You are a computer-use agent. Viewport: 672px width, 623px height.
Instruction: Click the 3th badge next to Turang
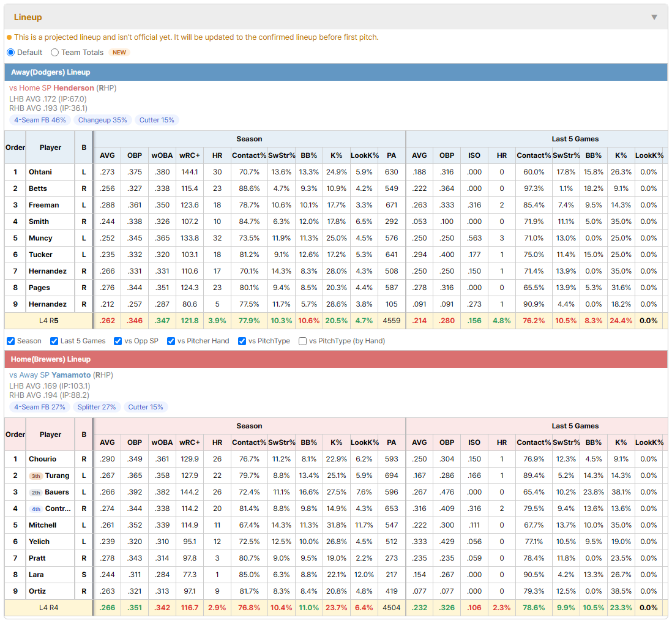click(x=36, y=476)
